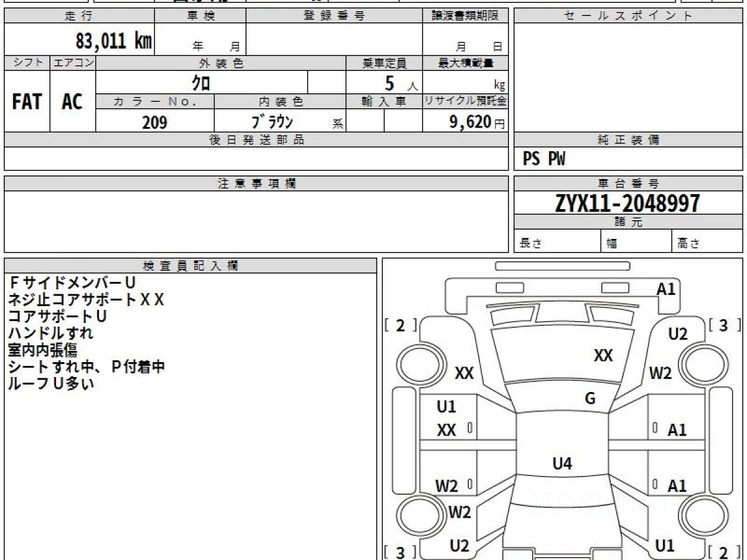The image size is (747, 560).
Task: Click the シフト label
Action: pos(27,63)
